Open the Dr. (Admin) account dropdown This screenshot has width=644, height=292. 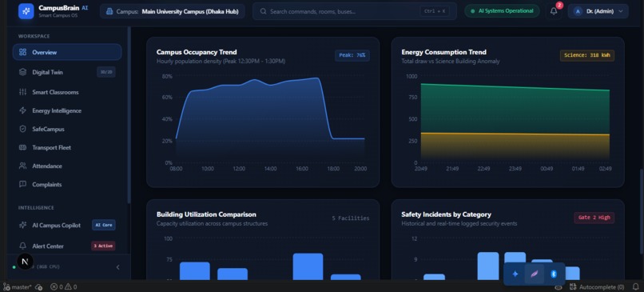(x=598, y=11)
